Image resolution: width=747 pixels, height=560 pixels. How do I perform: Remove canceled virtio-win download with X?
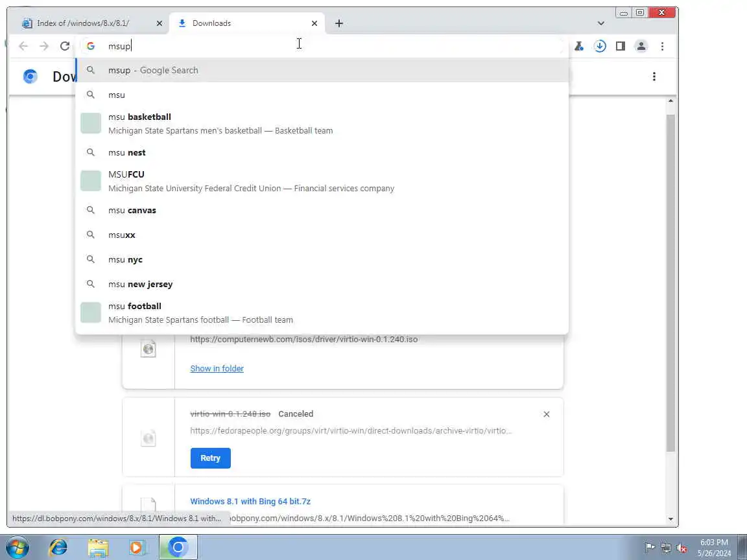point(547,414)
